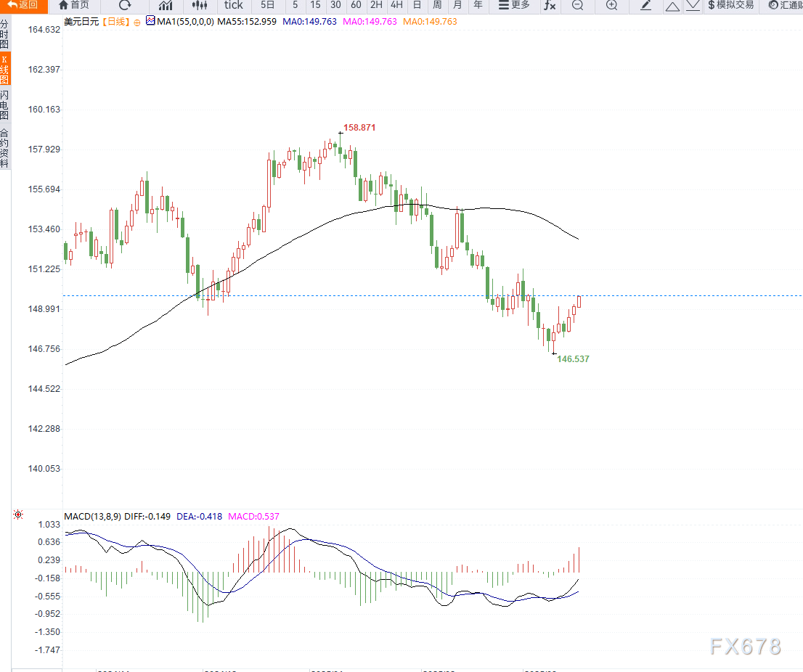
Task: Zoom out with the minus magnifier
Action: [577, 5]
